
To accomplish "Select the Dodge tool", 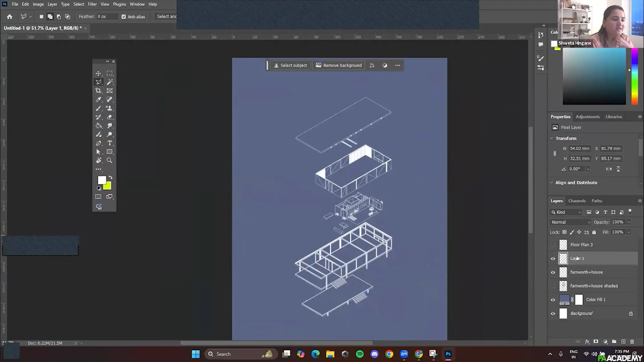I will pyautogui.click(x=109, y=134).
